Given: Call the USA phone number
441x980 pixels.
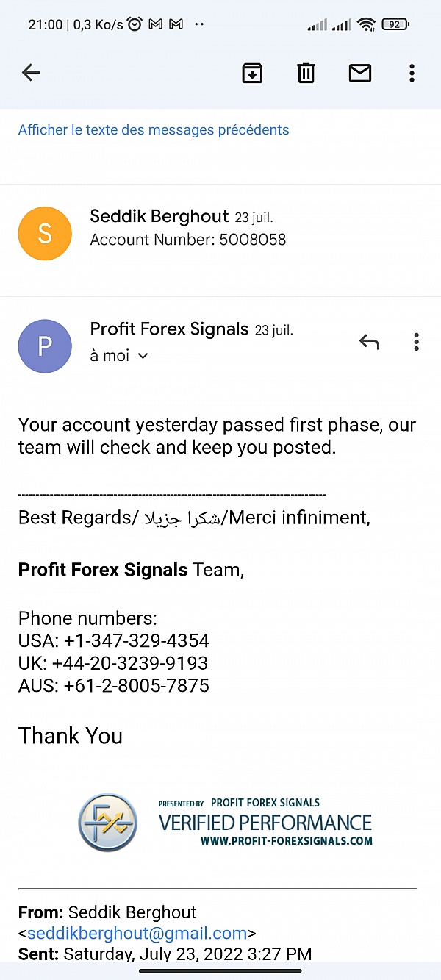Looking at the screenshot, I should click(x=136, y=640).
